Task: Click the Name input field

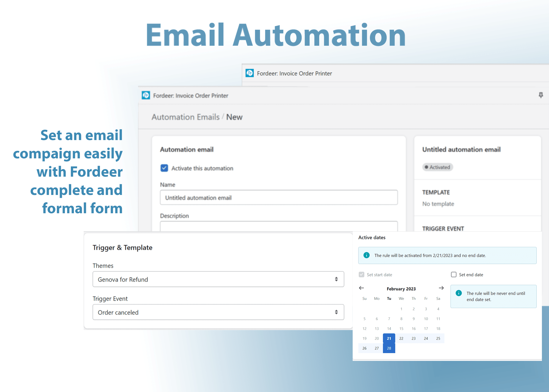Action: point(279,198)
